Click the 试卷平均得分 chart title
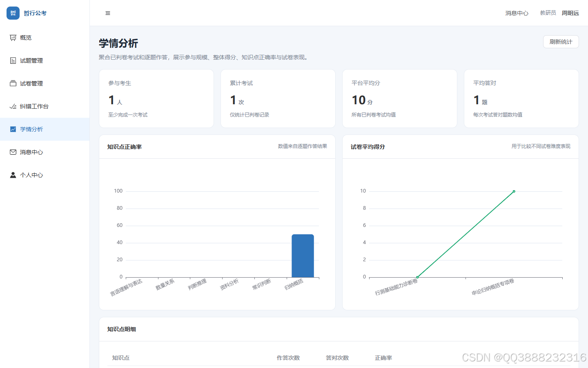 (x=368, y=147)
